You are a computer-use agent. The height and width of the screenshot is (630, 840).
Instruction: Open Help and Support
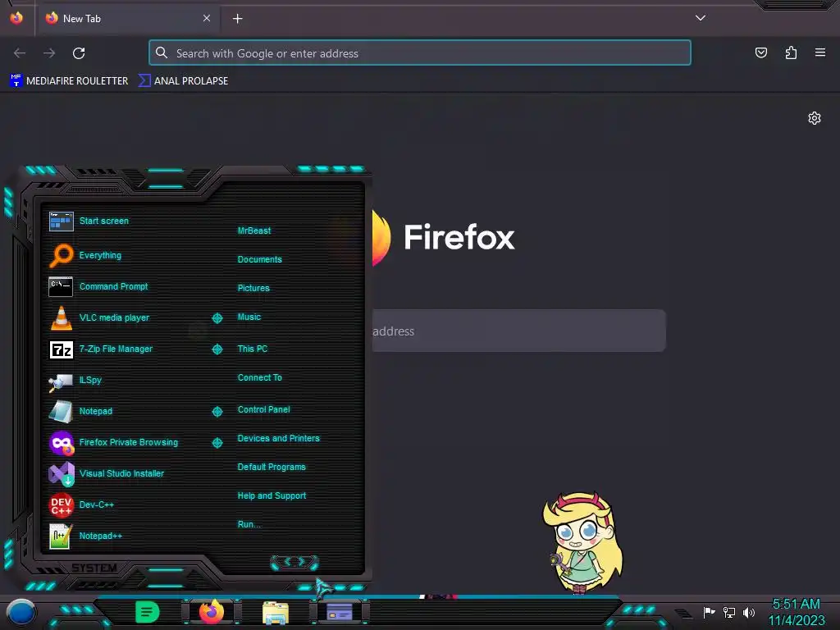pyautogui.click(x=272, y=496)
